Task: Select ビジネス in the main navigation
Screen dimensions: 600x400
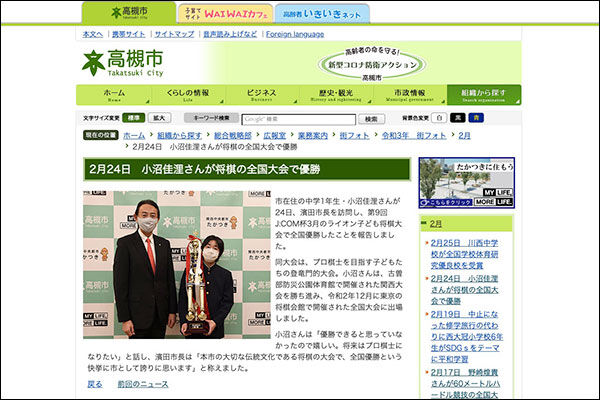Action: [x=261, y=95]
